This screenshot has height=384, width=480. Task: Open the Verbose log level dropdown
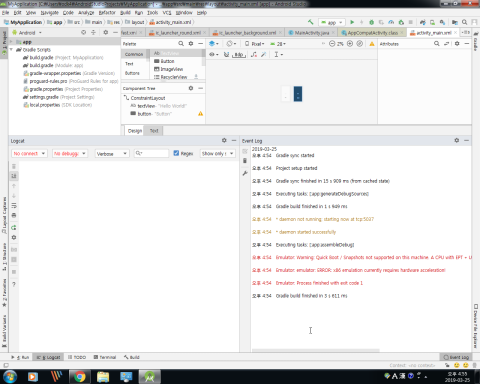112,154
